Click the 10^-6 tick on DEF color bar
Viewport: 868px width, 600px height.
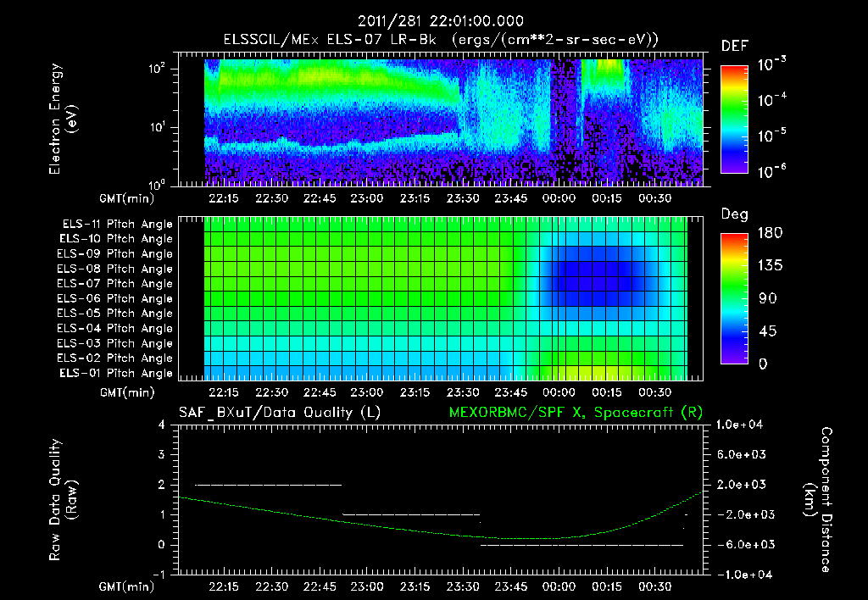coord(771,171)
